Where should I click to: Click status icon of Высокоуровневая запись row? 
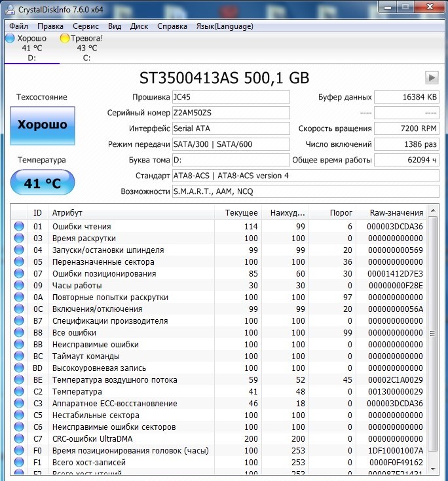click(x=19, y=368)
